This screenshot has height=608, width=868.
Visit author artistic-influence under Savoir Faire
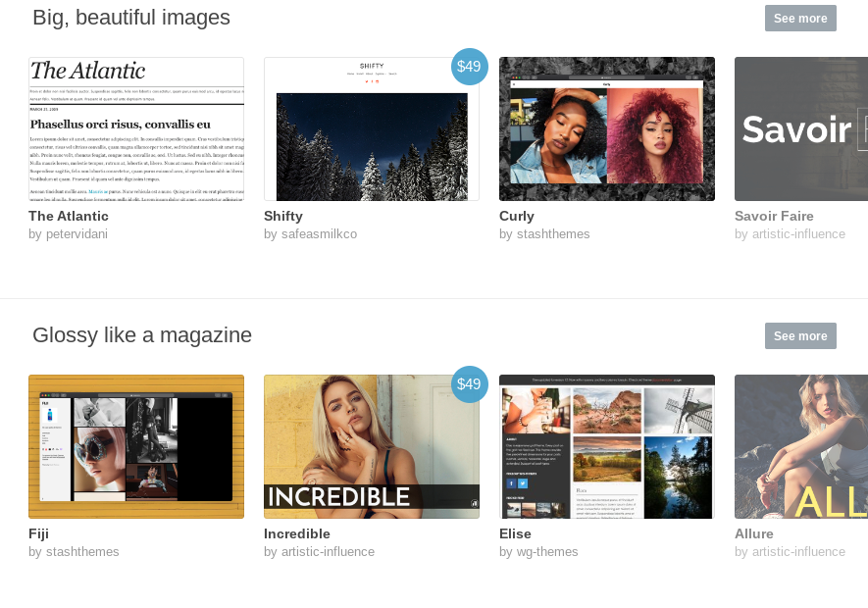798,234
